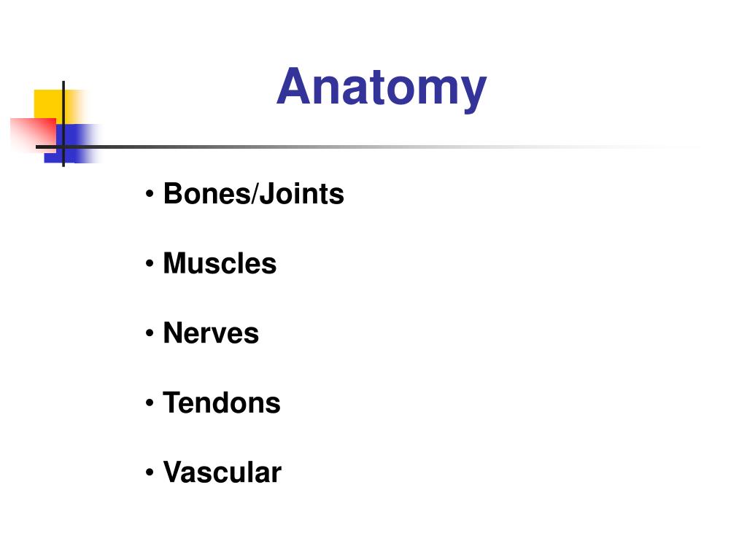Image resolution: width=747 pixels, height=560 pixels.
Task: Click the word Joints in first bullet
Action: tap(301, 194)
